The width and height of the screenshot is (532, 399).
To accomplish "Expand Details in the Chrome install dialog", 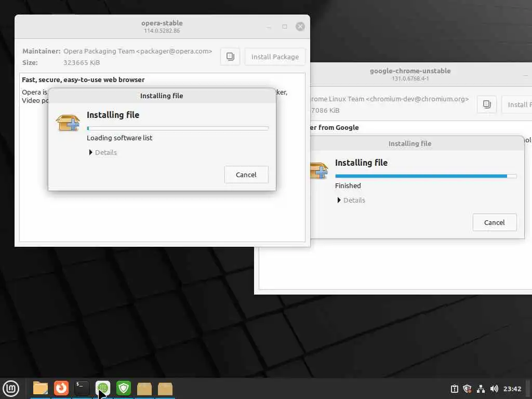I will pos(351,201).
